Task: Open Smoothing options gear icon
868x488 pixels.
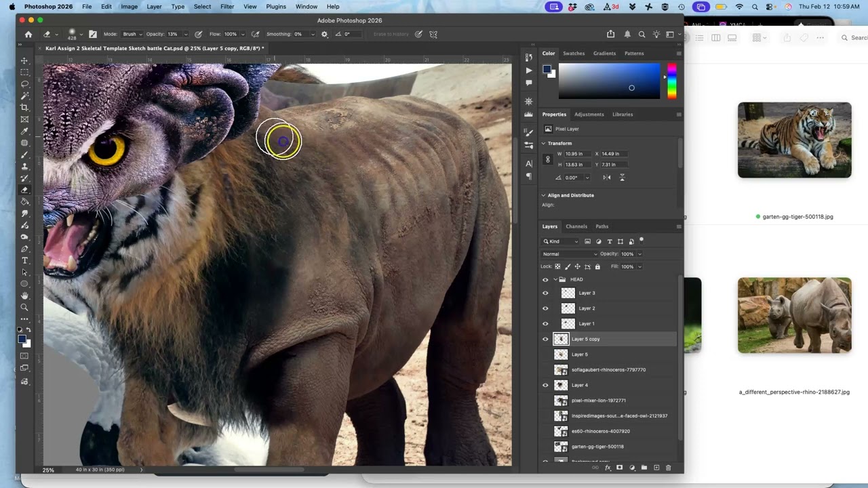Action: click(324, 34)
